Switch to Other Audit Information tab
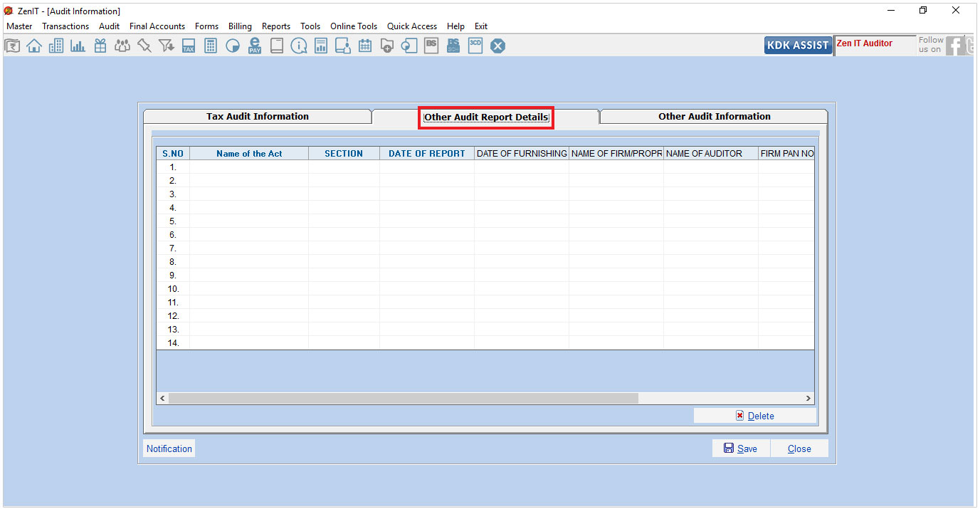This screenshot has width=980, height=509. [x=715, y=117]
